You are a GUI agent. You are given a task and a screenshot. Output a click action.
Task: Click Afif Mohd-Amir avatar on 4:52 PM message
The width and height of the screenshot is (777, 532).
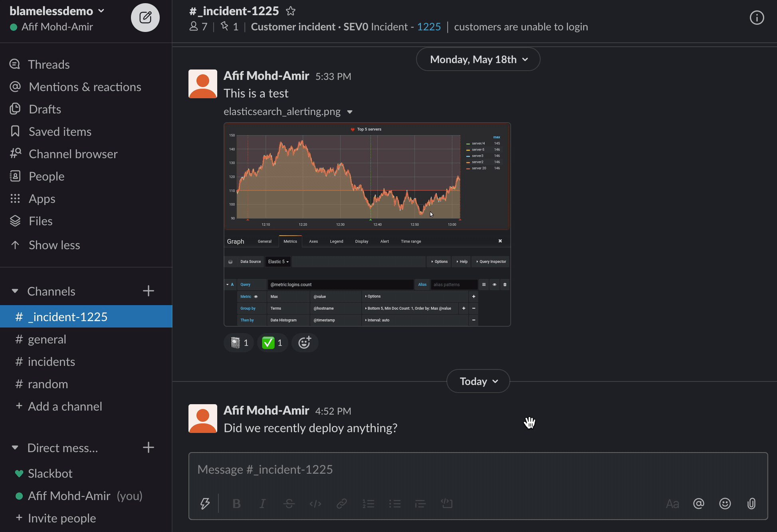point(203,419)
